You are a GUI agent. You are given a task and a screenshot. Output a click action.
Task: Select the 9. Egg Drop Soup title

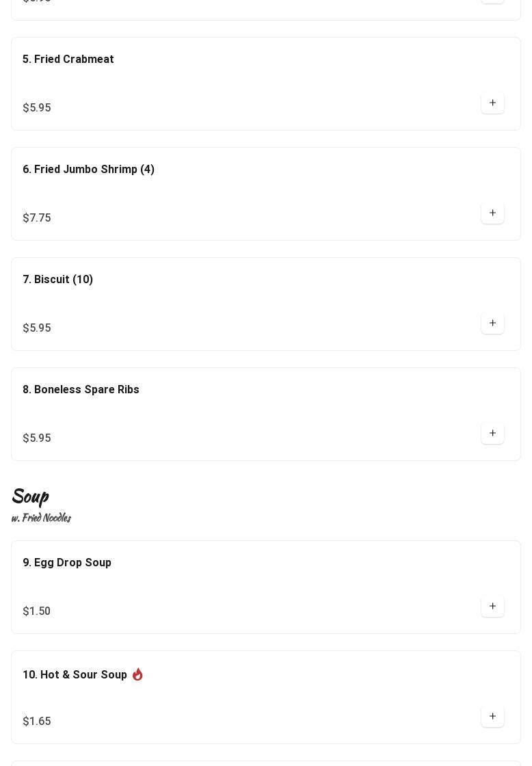click(x=67, y=563)
